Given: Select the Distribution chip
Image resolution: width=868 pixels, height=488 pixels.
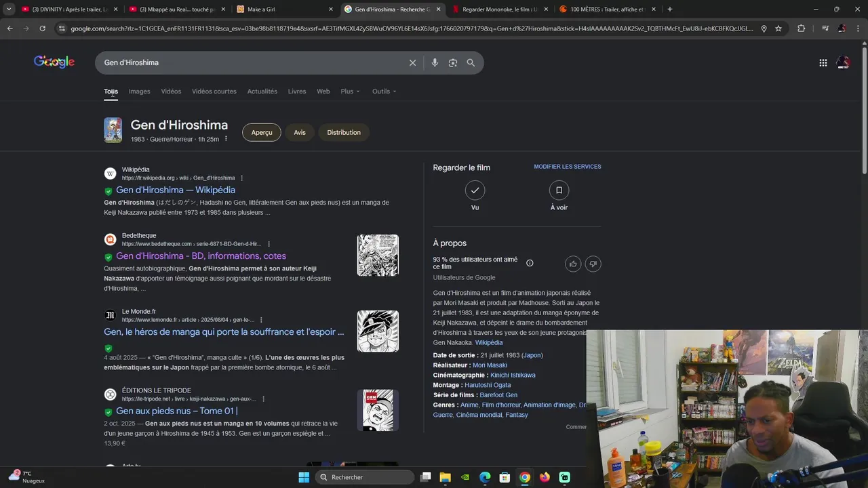Looking at the screenshot, I should 344,132.
